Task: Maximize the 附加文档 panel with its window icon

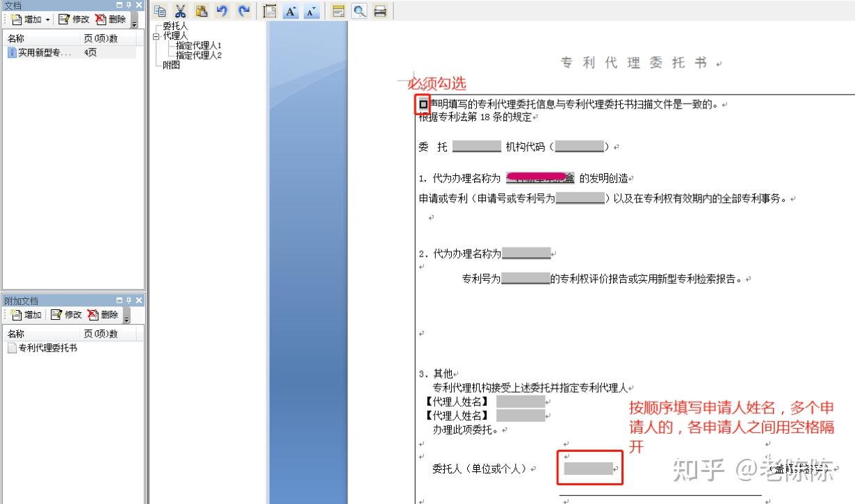Action: click(x=120, y=300)
